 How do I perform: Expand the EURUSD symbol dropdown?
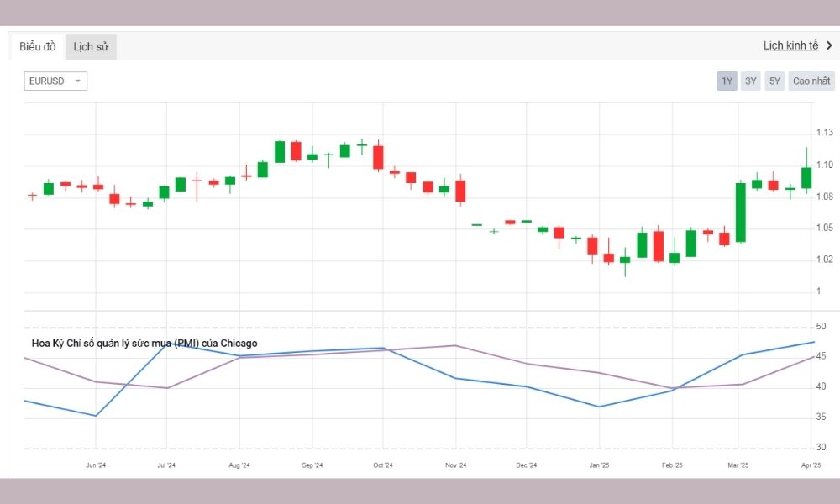[x=55, y=81]
